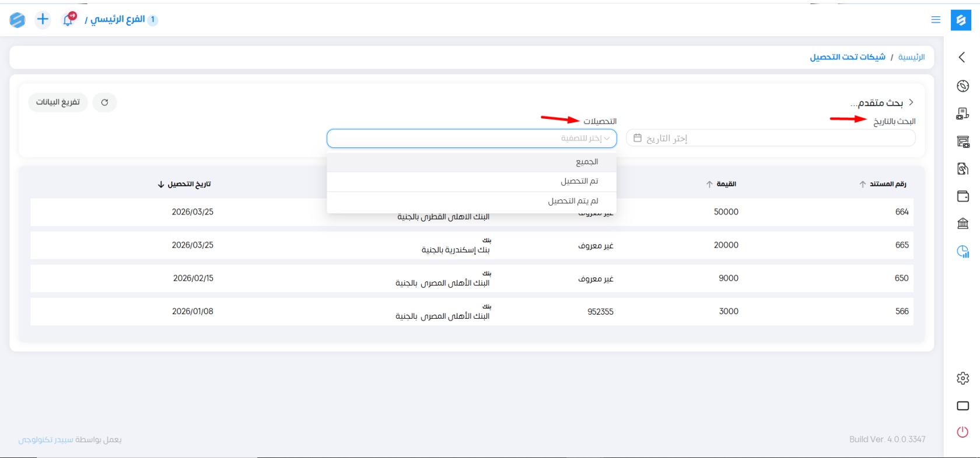Click the 'الرئيسية' breadcrumb link
The image size is (980, 458).
(911, 57)
